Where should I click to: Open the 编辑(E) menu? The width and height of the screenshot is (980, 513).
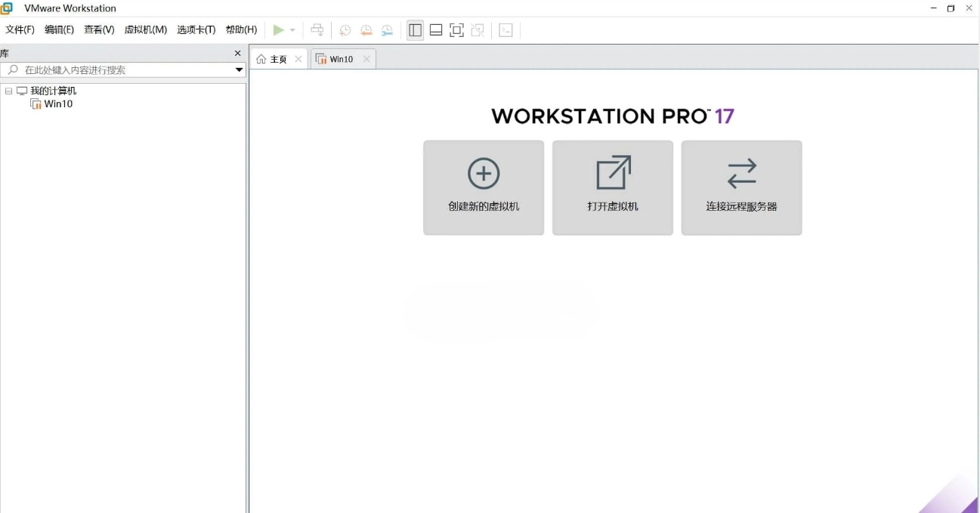click(59, 29)
